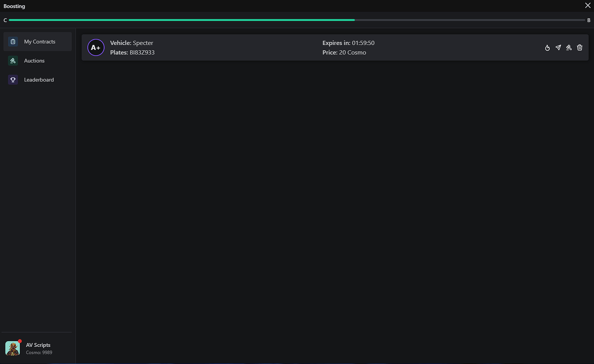This screenshot has height=364, width=594.
Task: Switch to the Leaderboard view
Action: (x=39, y=80)
